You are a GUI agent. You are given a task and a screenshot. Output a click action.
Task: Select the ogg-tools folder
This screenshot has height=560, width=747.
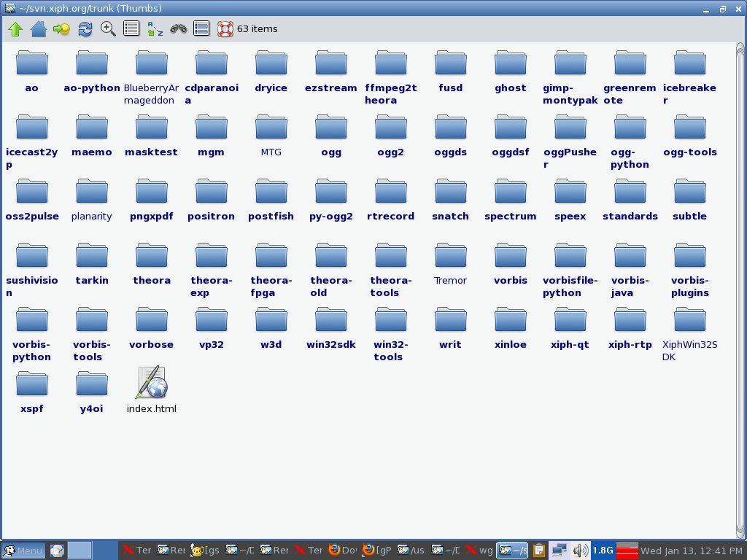[690, 136]
